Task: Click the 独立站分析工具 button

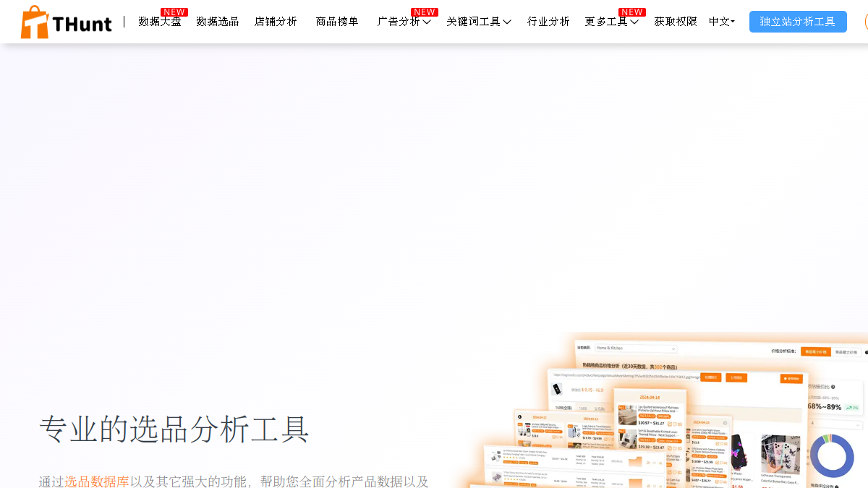Action: coord(798,22)
